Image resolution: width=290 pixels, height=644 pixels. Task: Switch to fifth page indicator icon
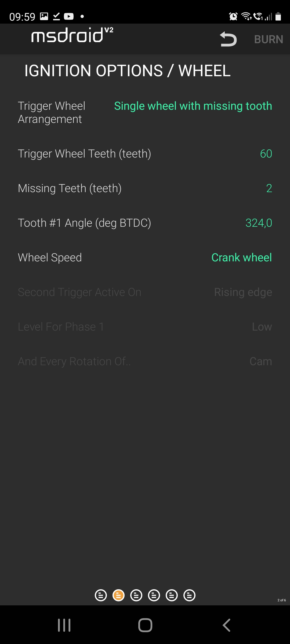click(x=172, y=595)
